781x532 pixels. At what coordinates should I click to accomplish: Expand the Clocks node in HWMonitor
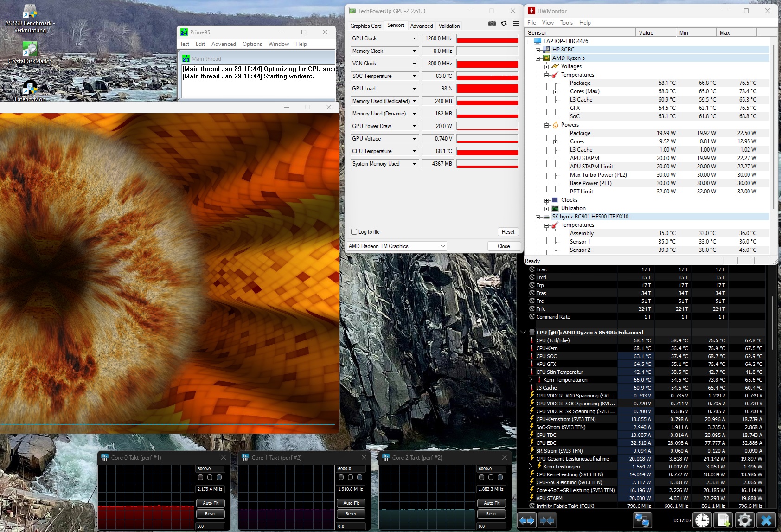click(547, 200)
